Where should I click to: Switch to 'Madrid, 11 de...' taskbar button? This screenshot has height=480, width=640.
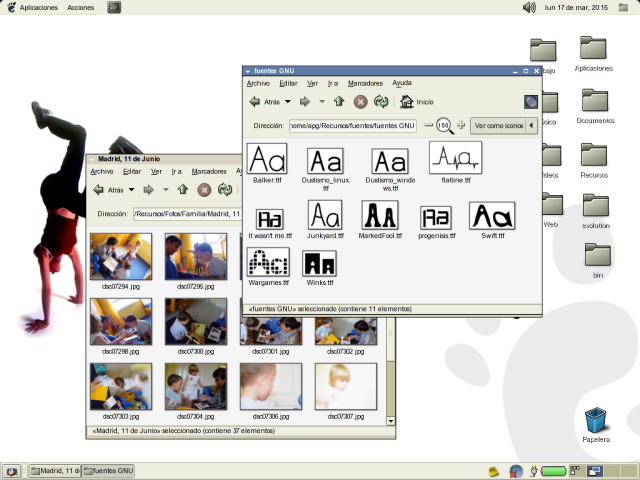(54, 470)
